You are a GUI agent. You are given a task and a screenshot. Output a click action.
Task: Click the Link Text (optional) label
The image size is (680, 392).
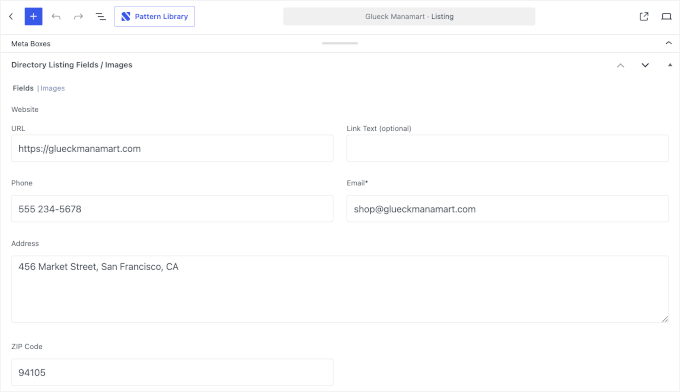pyautogui.click(x=379, y=128)
